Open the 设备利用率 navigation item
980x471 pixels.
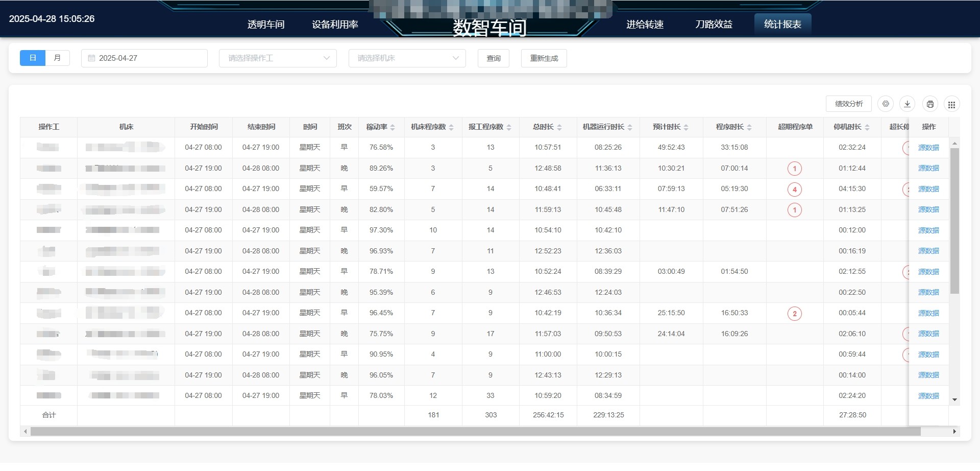click(335, 24)
